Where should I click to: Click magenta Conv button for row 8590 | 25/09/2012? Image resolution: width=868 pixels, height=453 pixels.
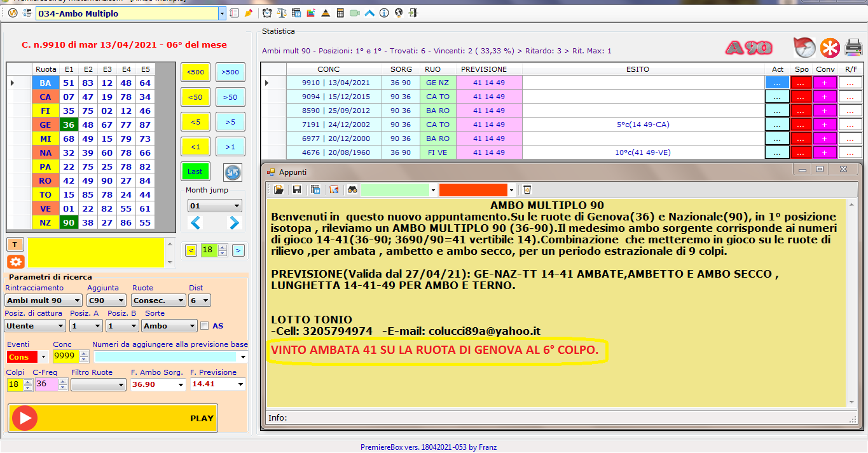click(x=825, y=111)
